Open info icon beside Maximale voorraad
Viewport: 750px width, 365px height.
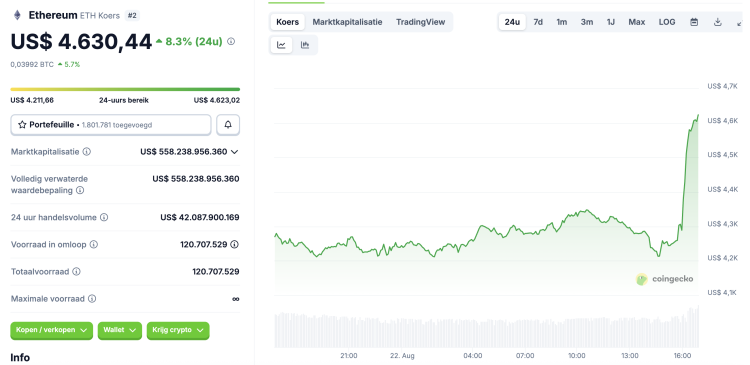click(92, 299)
